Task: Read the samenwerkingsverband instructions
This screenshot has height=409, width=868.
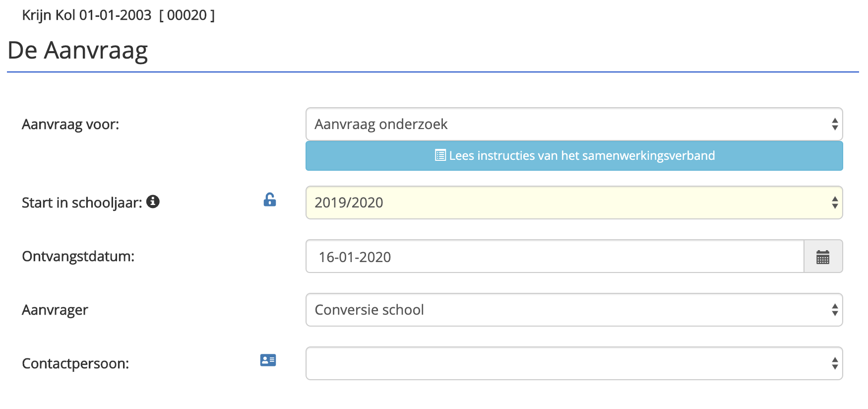Action: pyautogui.click(x=574, y=156)
